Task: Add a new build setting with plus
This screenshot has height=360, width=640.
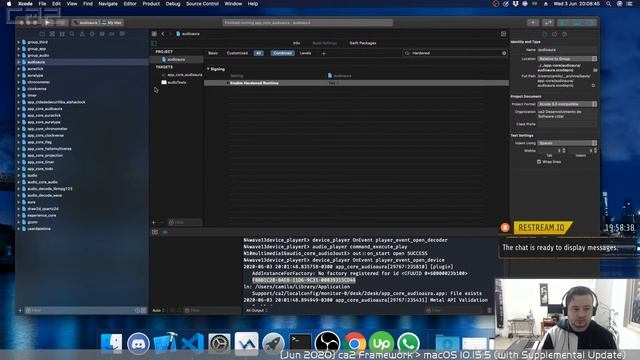Action: click(x=324, y=53)
